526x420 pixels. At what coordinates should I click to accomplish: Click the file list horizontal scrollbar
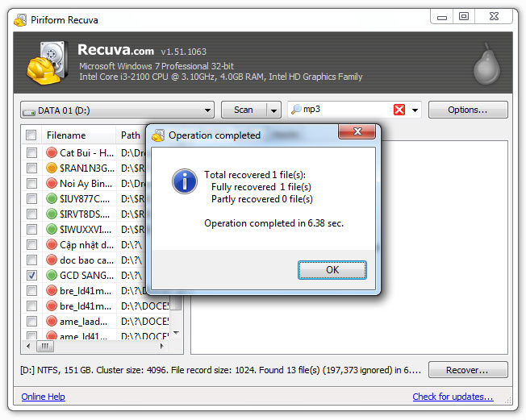click(97, 346)
